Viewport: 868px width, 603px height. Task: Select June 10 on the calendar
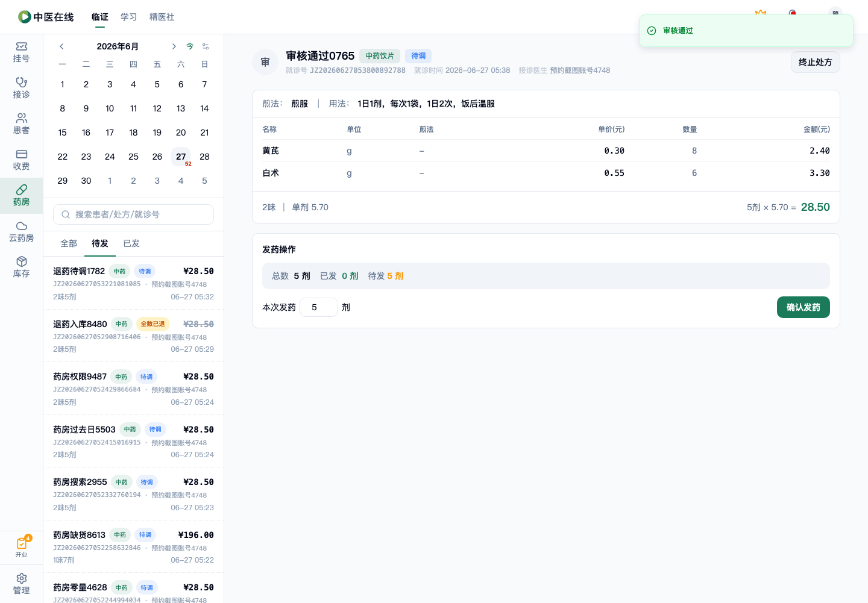(110, 108)
